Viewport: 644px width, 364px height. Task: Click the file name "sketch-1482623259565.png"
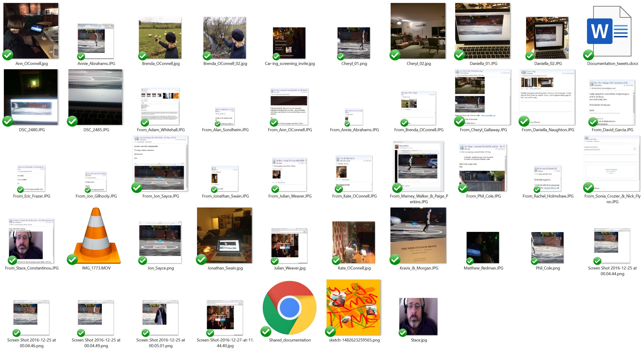(354, 340)
